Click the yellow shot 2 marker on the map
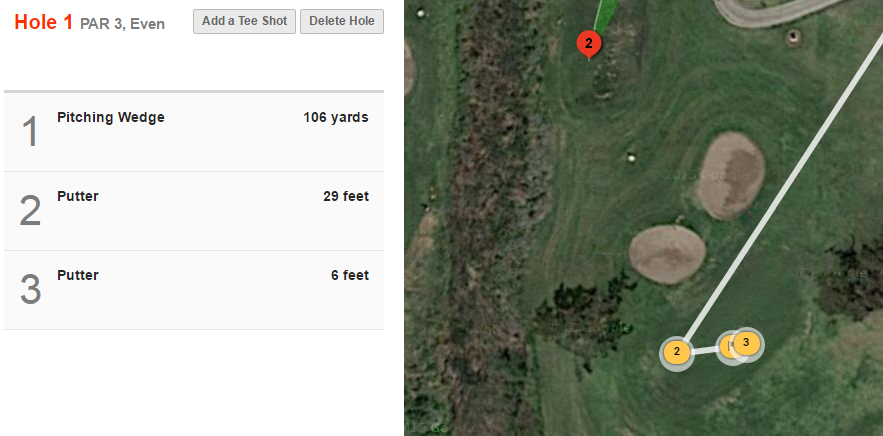This screenshot has height=436, width=883. (x=677, y=352)
